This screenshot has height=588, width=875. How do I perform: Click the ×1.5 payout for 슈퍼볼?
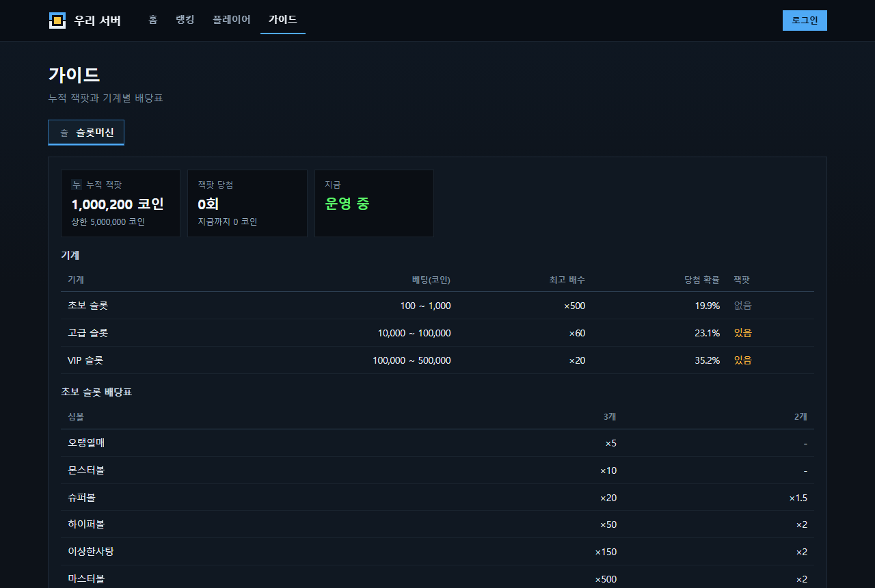pos(798,498)
